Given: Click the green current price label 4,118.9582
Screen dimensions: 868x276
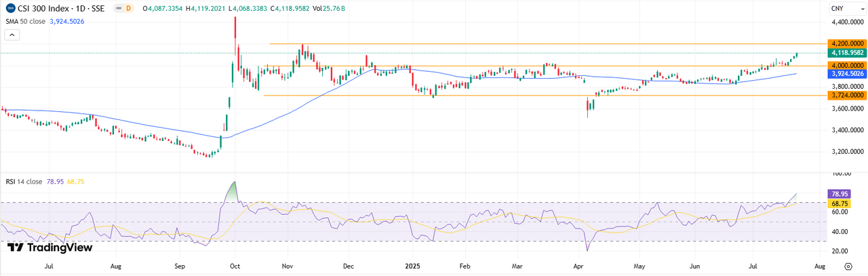Looking at the screenshot, I should pos(846,53).
